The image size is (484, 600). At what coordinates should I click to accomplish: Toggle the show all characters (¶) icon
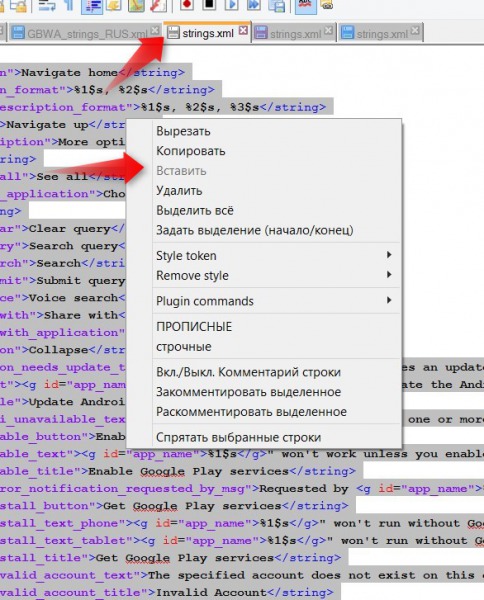coord(69,5)
